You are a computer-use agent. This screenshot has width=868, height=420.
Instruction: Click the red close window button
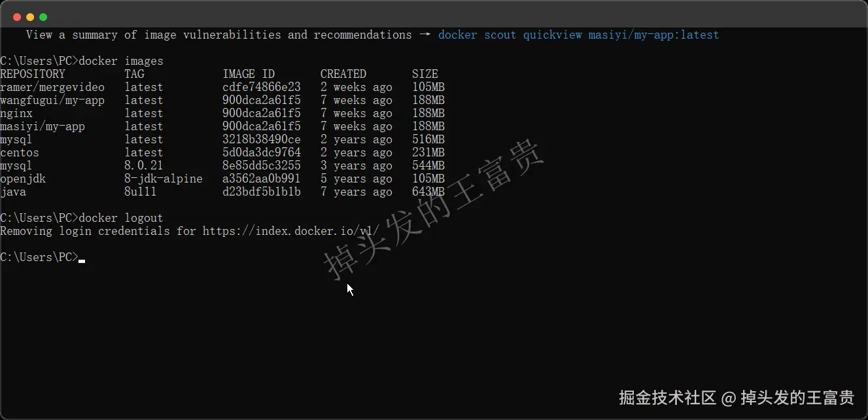(x=17, y=17)
